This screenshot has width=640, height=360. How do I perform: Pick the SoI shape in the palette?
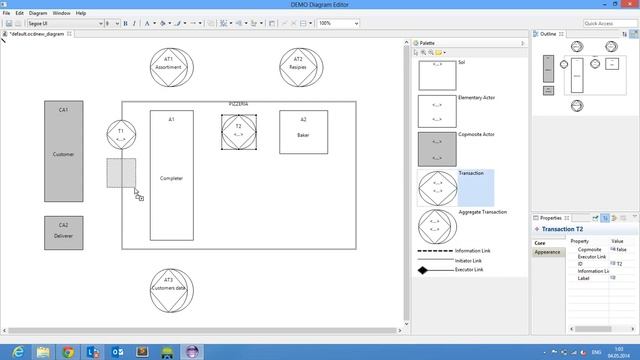(x=437, y=75)
